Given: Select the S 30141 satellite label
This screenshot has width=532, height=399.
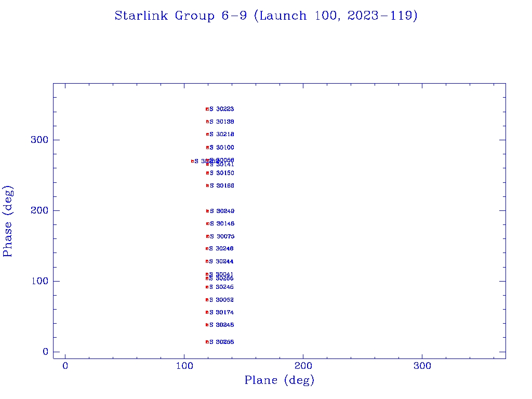Looking at the screenshot, I should [x=222, y=165].
